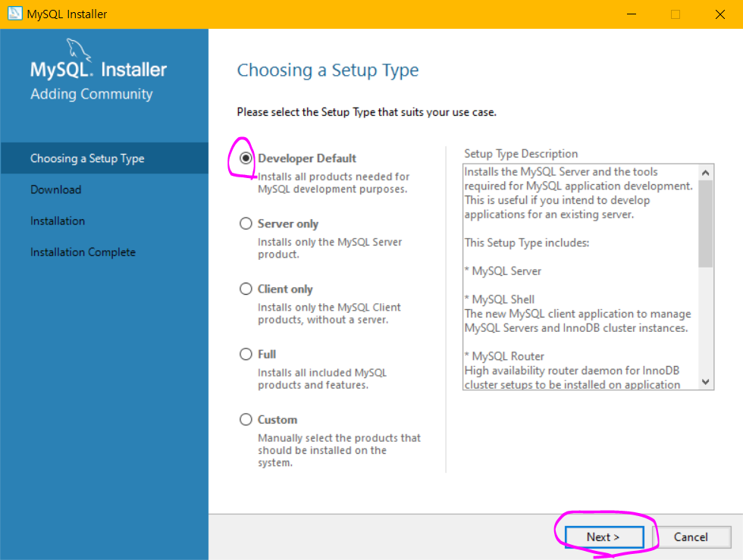This screenshot has height=560, width=743.
Task: Choose the Client only radio option
Action: click(246, 289)
